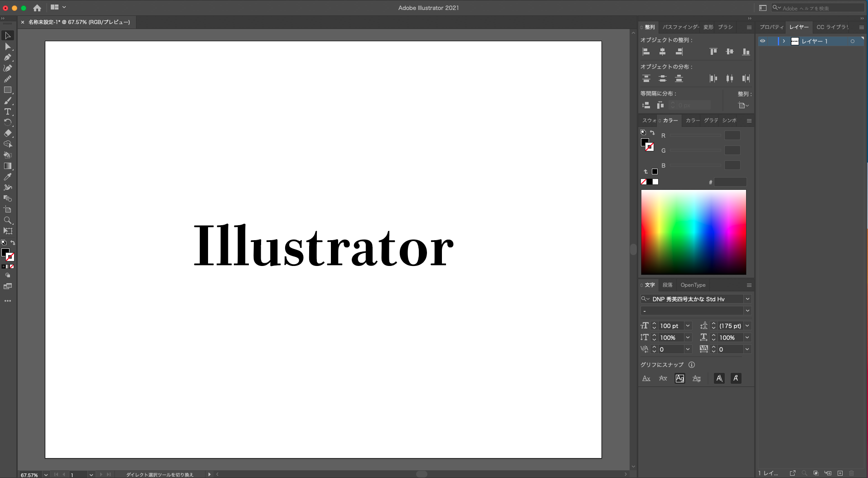Screen dimensions: 868x478
Task: Select the Artboard tool
Action: 8,210
